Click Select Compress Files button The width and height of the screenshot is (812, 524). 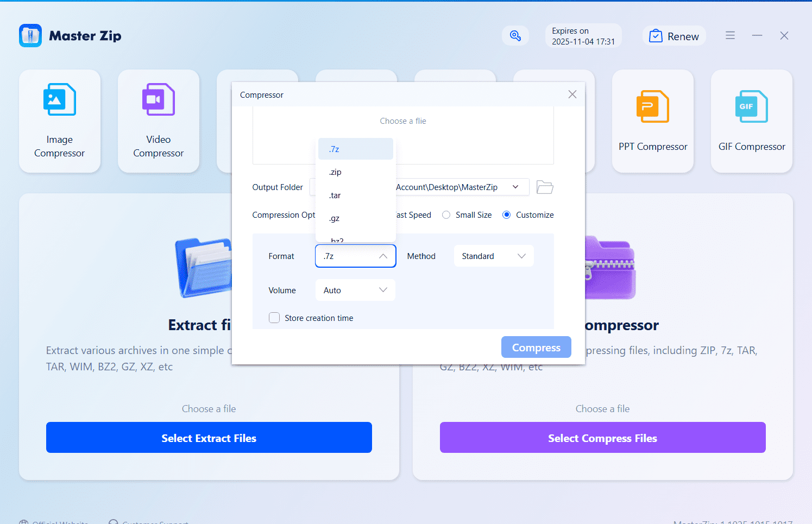(x=603, y=438)
